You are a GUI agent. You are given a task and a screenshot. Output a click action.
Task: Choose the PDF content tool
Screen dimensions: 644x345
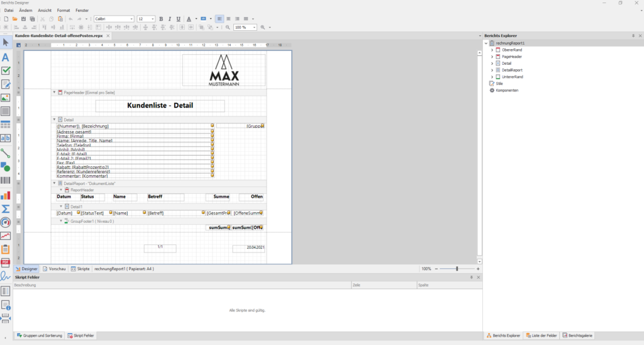[x=6, y=263]
